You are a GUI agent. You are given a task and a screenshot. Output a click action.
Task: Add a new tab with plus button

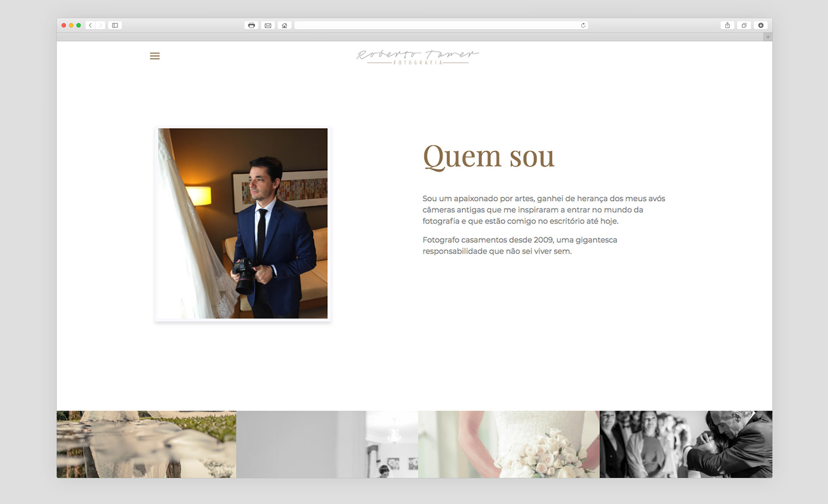tap(768, 37)
